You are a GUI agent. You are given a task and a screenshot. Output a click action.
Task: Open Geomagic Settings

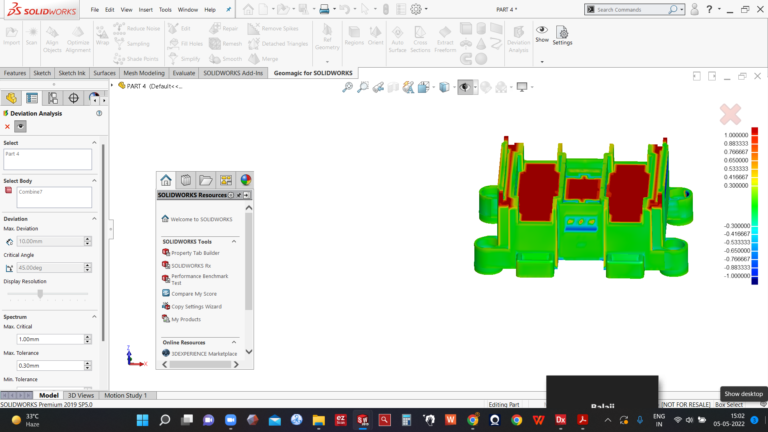tap(562, 36)
